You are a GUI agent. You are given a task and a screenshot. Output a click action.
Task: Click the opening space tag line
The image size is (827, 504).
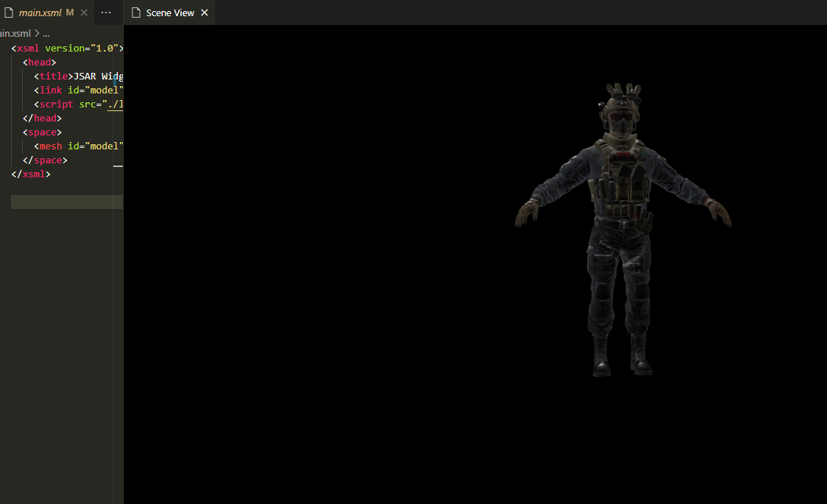pyautogui.click(x=42, y=132)
